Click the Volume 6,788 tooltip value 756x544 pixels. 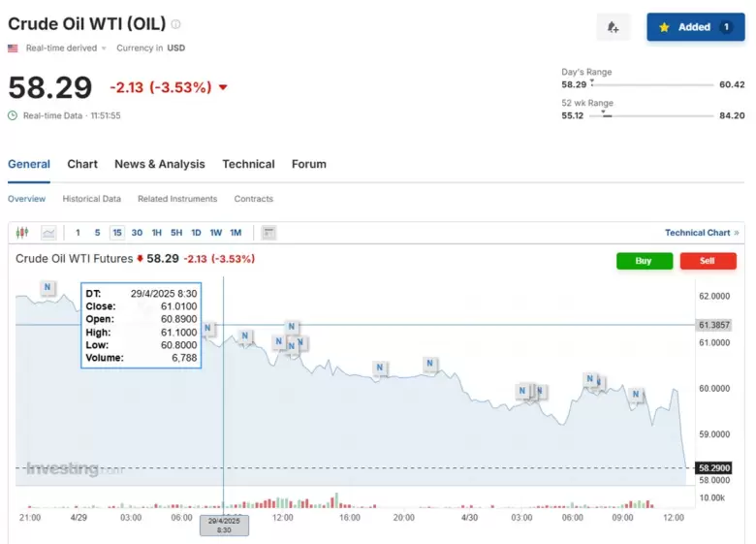(184, 358)
